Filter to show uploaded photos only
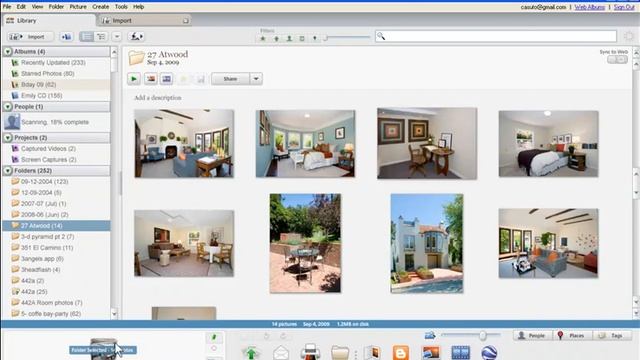 (x=276, y=38)
